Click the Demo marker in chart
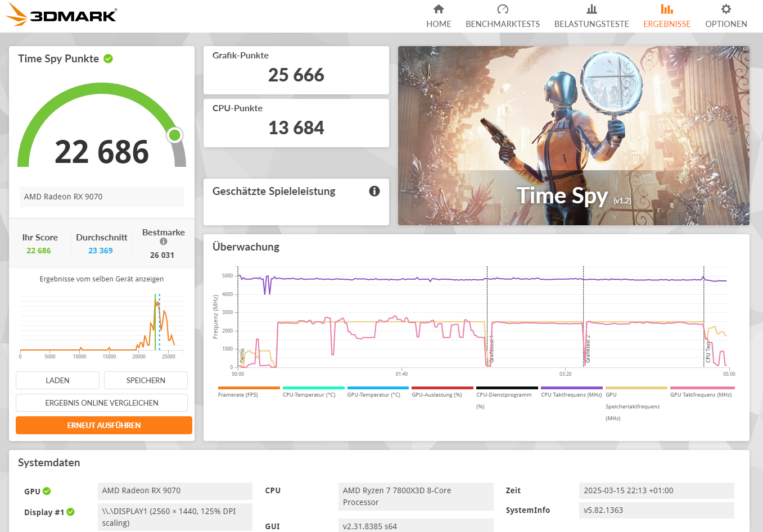 click(242, 356)
